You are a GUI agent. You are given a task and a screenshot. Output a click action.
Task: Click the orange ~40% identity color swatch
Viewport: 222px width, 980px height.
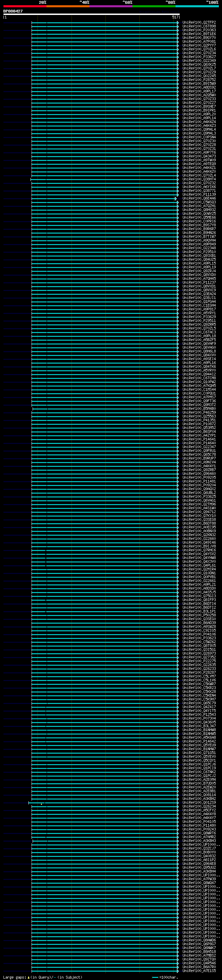68,7
